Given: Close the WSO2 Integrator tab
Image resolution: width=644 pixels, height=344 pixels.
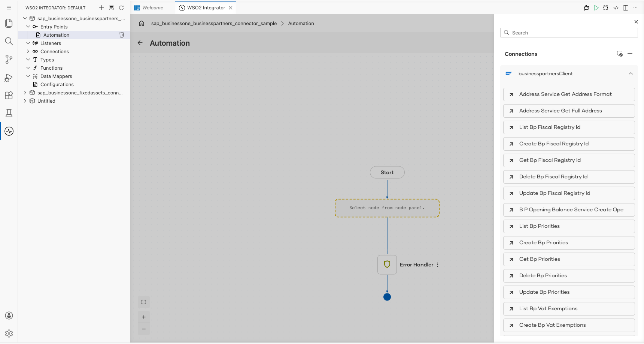Looking at the screenshot, I should [x=231, y=7].
